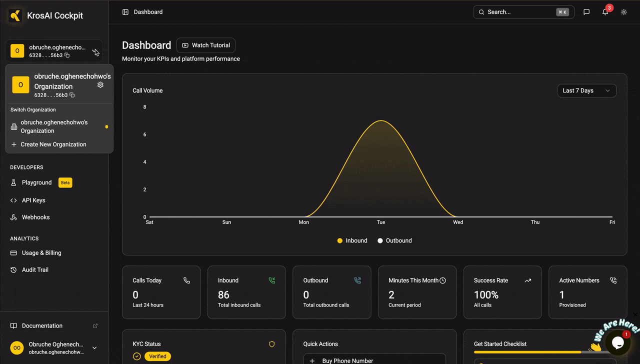
Task: Click the KYC Status shield icon
Action: (x=272, y=344)
